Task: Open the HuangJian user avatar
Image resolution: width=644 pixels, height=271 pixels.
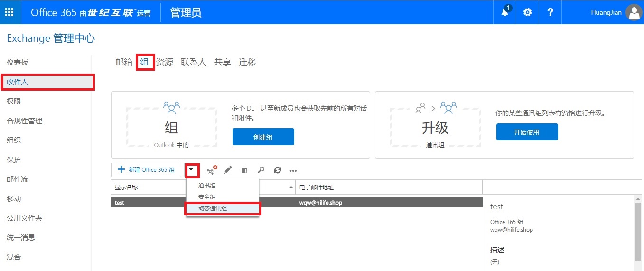Action: coord(634,12)
